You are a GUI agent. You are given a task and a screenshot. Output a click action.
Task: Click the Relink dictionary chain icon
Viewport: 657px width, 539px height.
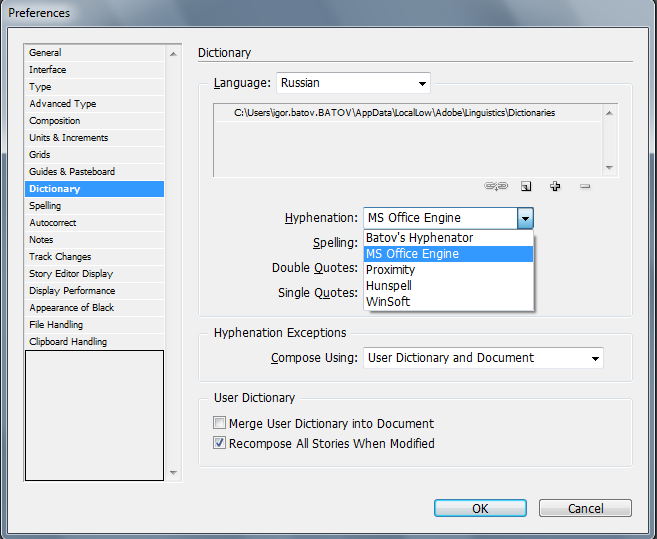(x=496, y=186)
